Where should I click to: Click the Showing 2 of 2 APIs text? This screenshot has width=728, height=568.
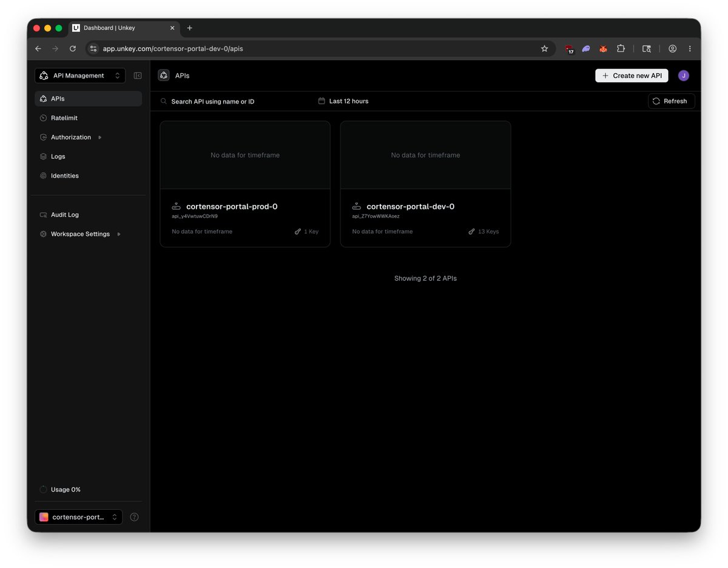point(425,279)
